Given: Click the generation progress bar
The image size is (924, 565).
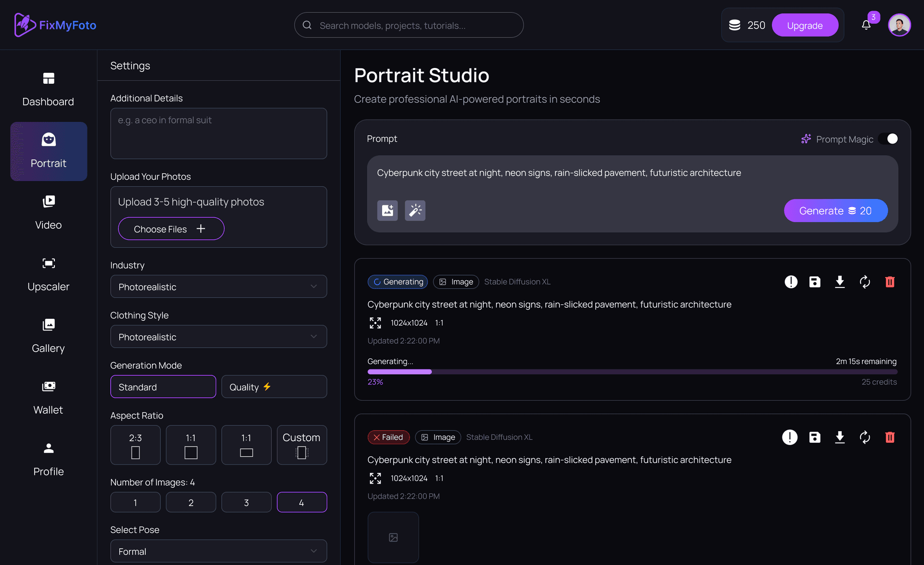Looking at the screenshot, I should point(632,372).
